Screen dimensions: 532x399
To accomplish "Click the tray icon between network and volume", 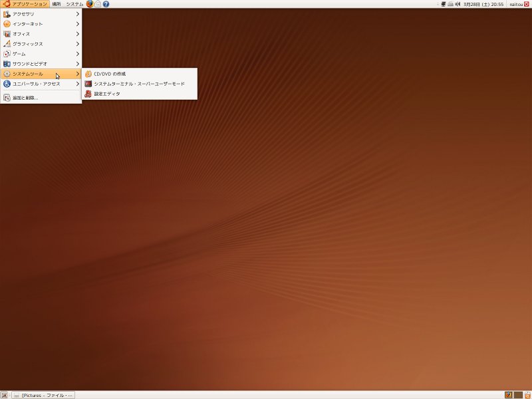I will (450, 4).
